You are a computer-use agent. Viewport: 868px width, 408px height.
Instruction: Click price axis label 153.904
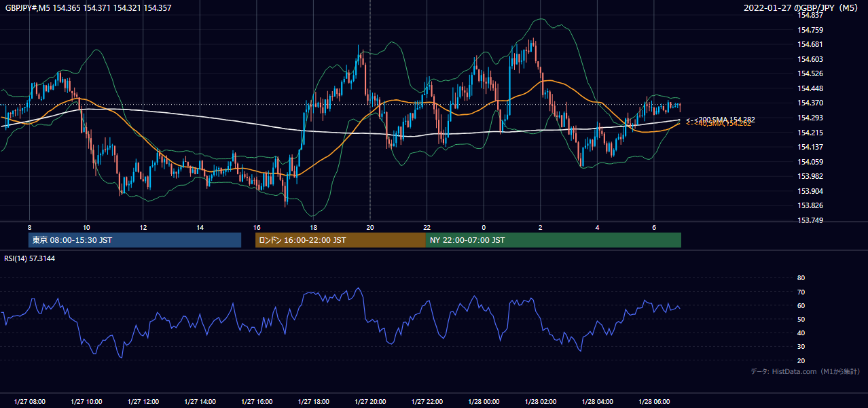pyautogui.click(x=811, y=191)
